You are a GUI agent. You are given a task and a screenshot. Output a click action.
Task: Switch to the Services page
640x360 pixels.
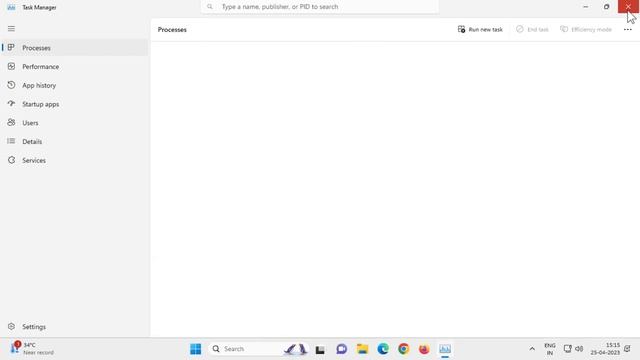75,160
